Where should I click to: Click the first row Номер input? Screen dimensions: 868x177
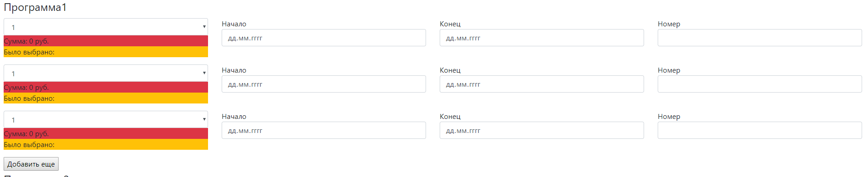point(760,38)
